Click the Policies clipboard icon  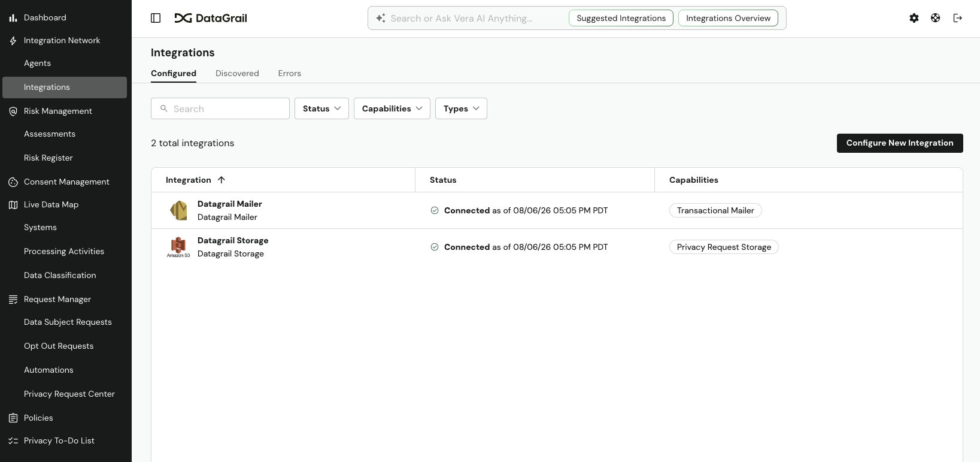(x=13, y=418)
